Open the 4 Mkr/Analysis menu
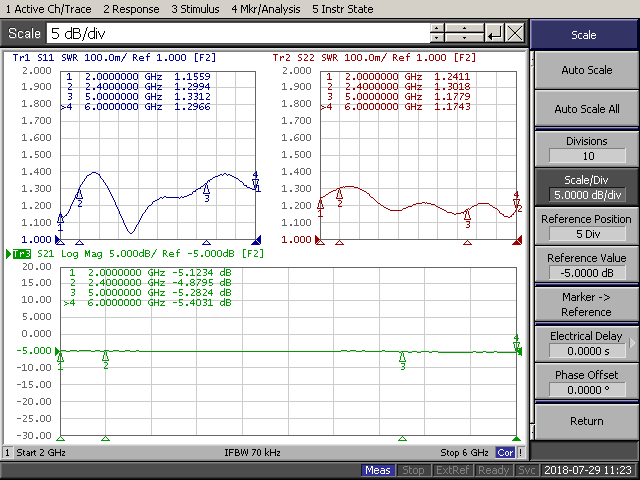Image resolution: width=640 pixels, height=480 pixels. 266,9
